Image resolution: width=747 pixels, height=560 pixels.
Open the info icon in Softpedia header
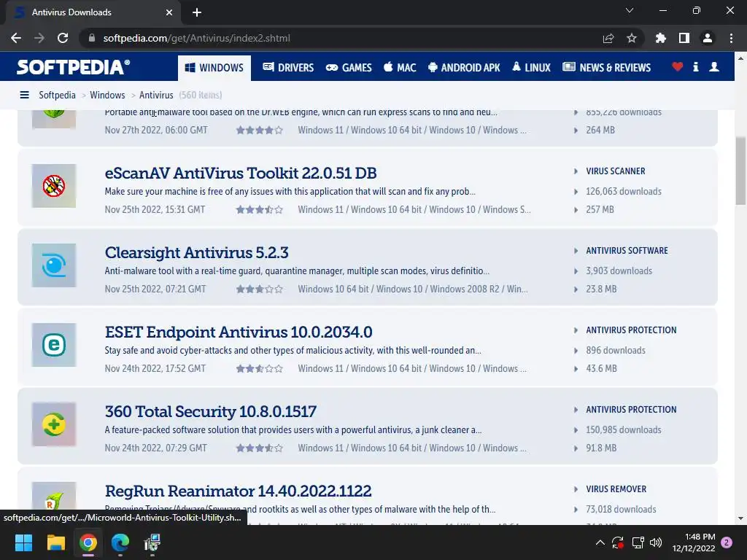[x=695, y=66]
